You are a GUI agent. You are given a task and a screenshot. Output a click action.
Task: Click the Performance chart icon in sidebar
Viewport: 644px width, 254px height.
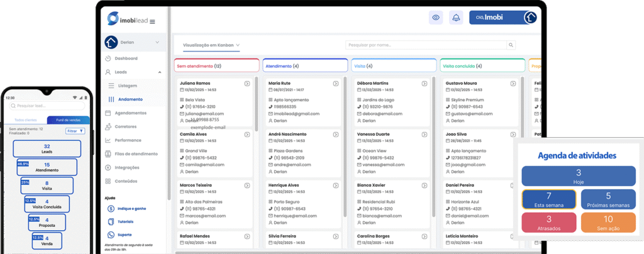click(x=110, y=140)
